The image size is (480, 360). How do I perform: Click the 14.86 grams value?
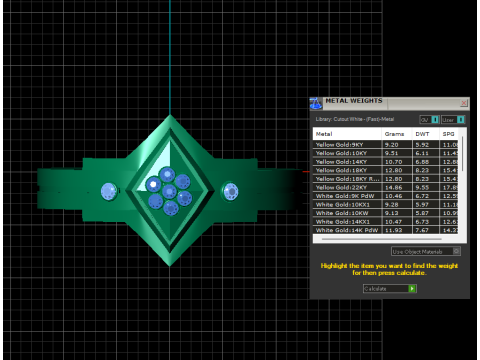click(394, 187)
